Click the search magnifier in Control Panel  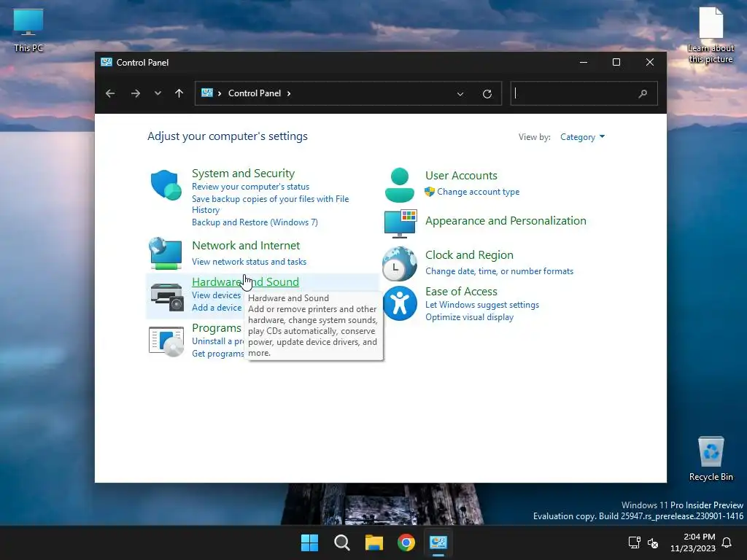point(643,94)
